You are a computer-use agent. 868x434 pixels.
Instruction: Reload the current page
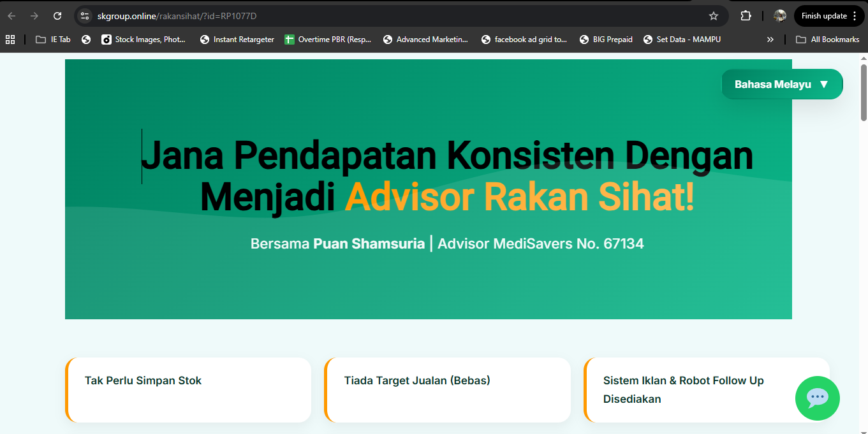(58, 15)
